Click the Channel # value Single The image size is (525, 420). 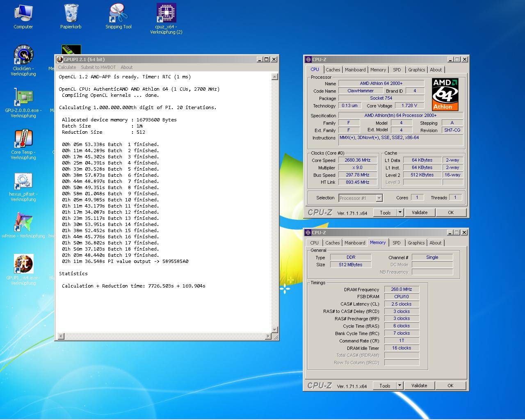[x=432, y=257]
